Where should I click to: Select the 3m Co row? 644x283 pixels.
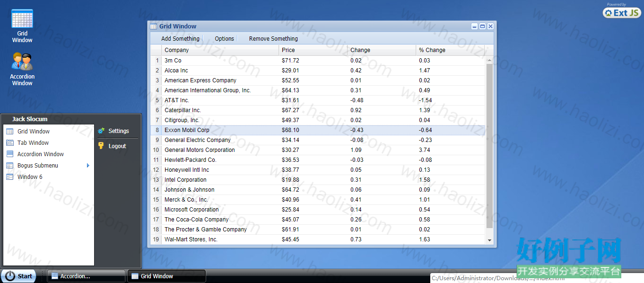pos(318,61)
